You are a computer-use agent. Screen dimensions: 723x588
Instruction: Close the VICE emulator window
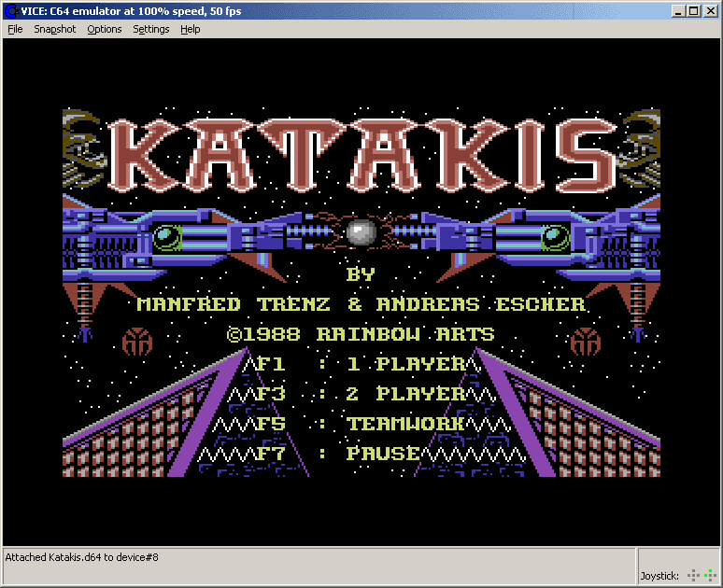coord(711,11)
